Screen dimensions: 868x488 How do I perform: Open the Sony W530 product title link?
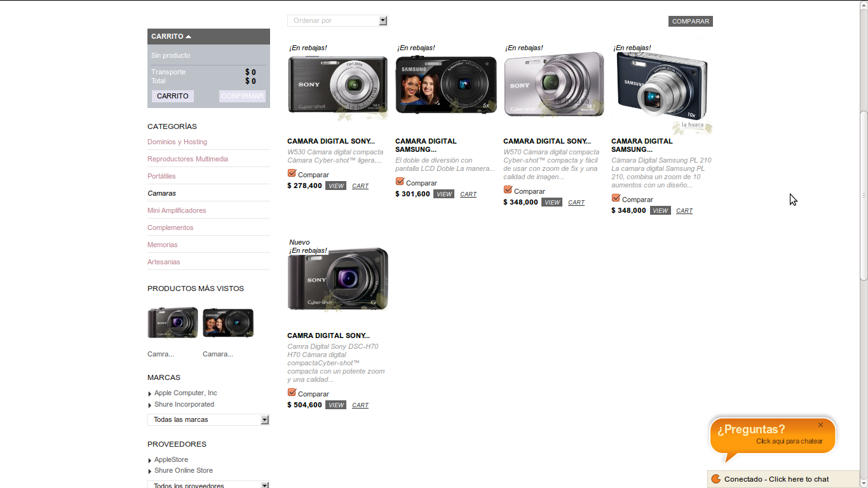[331, 141]
